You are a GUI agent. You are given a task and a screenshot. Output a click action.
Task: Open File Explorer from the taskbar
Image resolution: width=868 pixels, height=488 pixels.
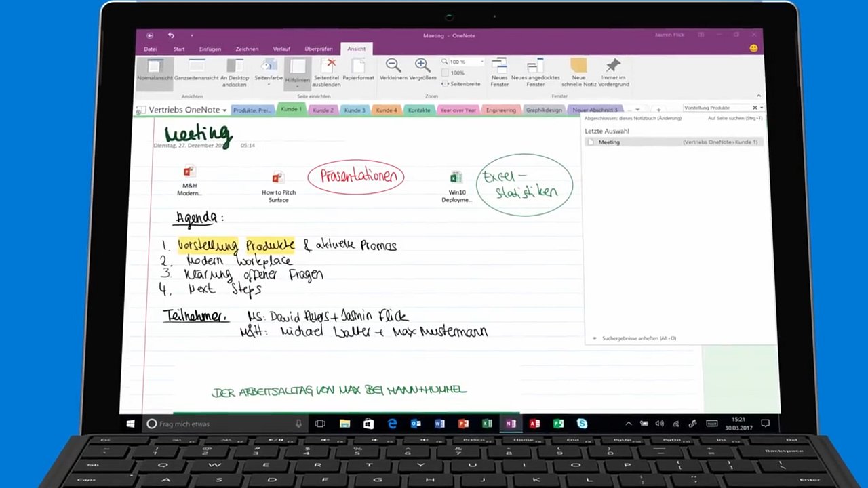(344, 424)
